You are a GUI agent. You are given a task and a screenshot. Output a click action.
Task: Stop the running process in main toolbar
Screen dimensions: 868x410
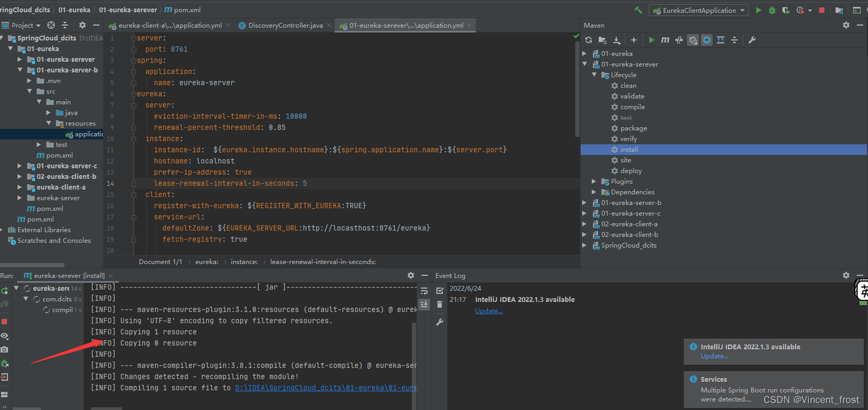[822, 10]
